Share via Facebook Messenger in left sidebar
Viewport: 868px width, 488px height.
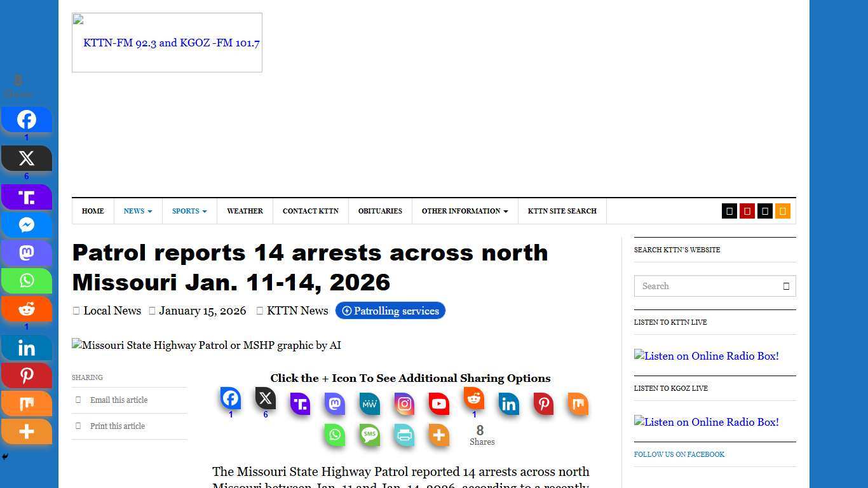click(x=27, y=224)
